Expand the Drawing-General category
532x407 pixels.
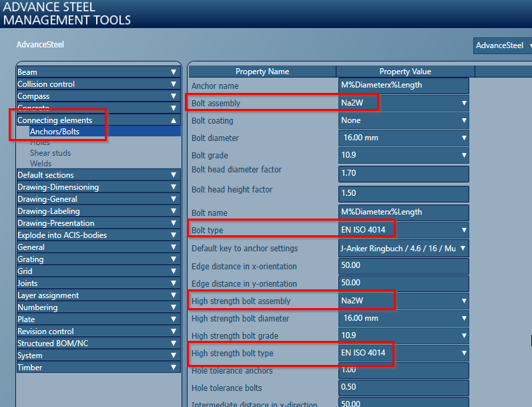click(x=99, y=198)
